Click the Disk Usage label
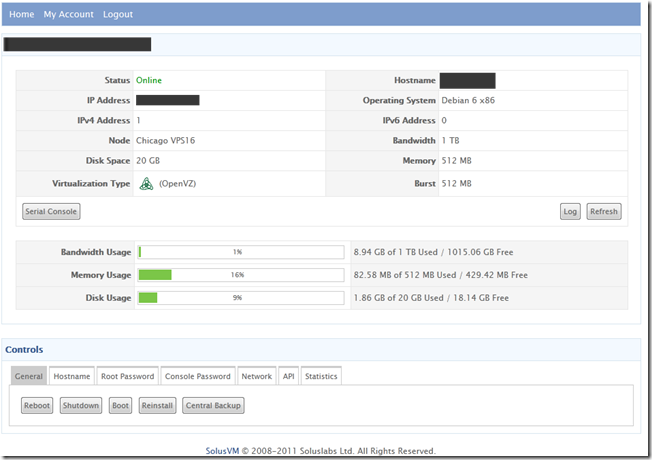The width and height of the screenshot is (652, 460). pos(109,298)
